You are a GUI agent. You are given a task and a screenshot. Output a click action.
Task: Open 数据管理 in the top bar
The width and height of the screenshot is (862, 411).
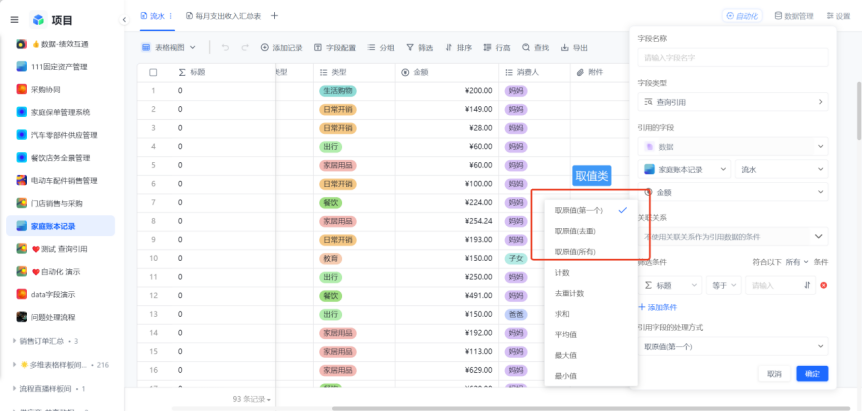(x=793, y=16)
